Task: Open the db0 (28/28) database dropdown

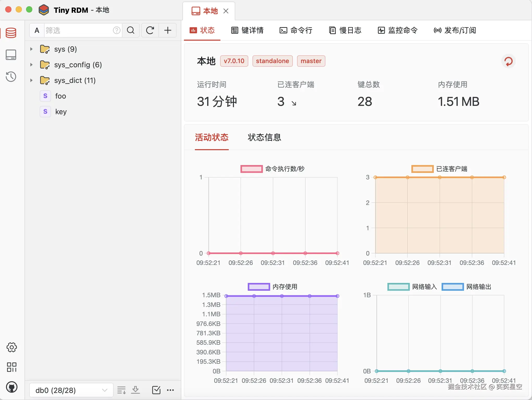Action: point(71,390)
